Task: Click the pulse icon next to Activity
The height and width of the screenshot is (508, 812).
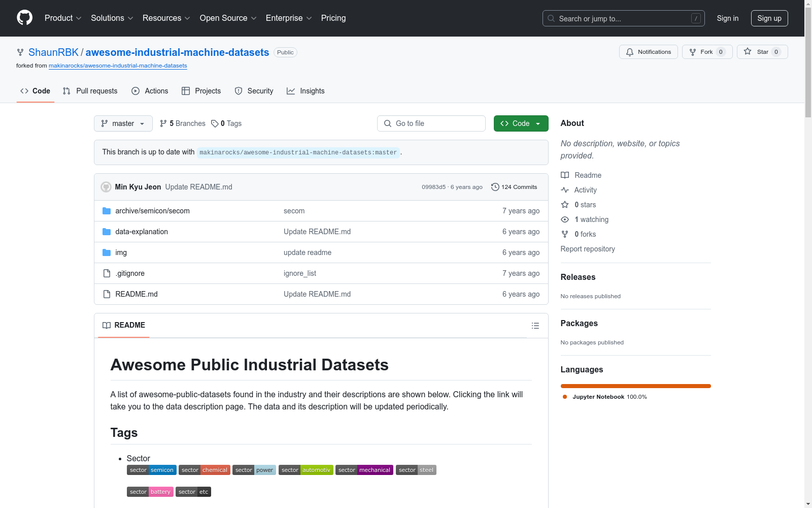Action: [x=565, y=190]
